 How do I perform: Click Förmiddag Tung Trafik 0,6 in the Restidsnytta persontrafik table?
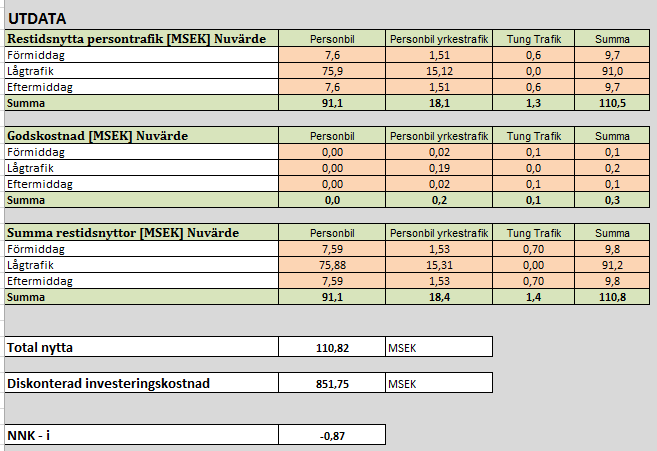pyautogui.click(x=533, y=55)
